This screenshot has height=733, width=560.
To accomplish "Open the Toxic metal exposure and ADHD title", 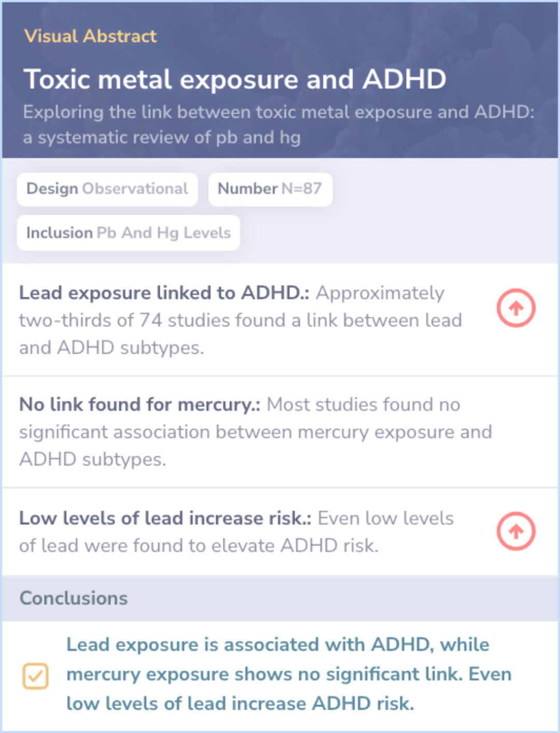I will point(235,79).
